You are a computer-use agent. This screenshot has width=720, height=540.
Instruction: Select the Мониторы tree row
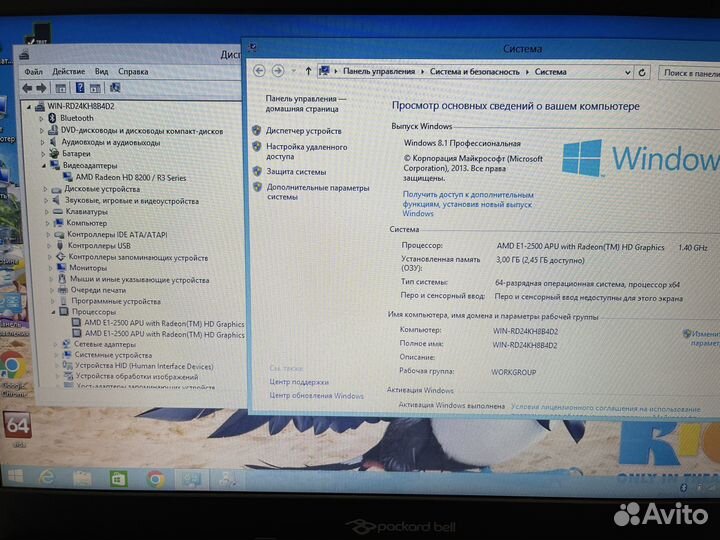pos(88,268)
